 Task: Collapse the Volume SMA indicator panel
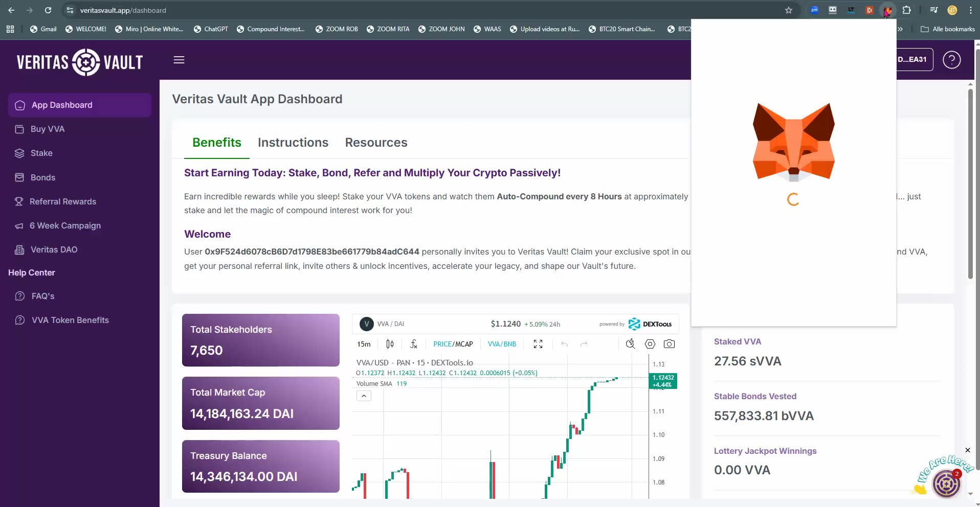coord(363,396)
